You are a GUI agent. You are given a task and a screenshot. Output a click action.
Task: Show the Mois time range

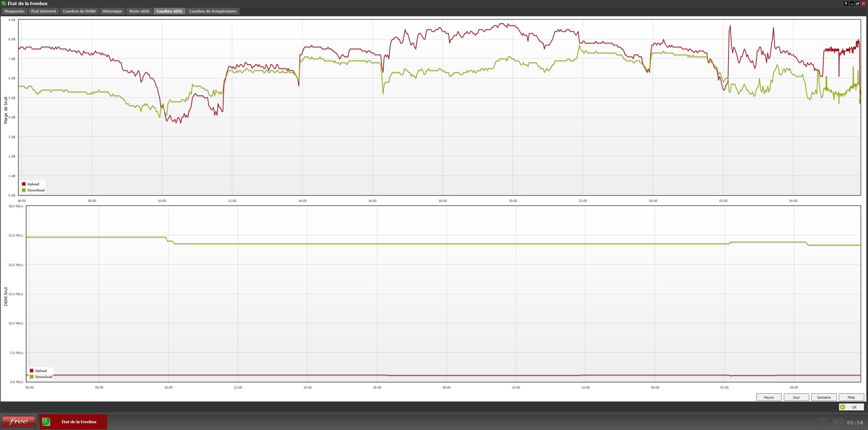coord(851,397)
